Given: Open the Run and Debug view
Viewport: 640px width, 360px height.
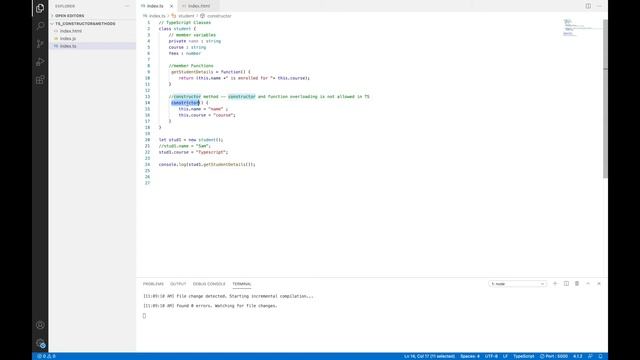Looking at the screenshot, I should (40, 62).
